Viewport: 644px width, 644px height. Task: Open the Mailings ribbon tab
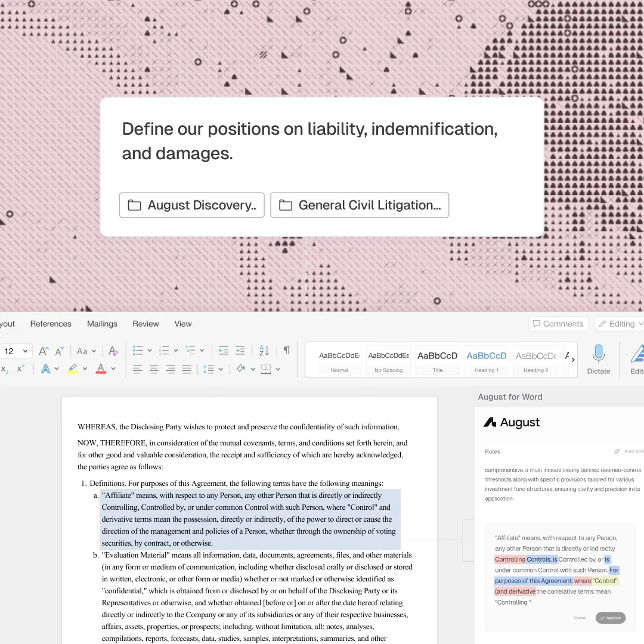click(x=103, y=324)
